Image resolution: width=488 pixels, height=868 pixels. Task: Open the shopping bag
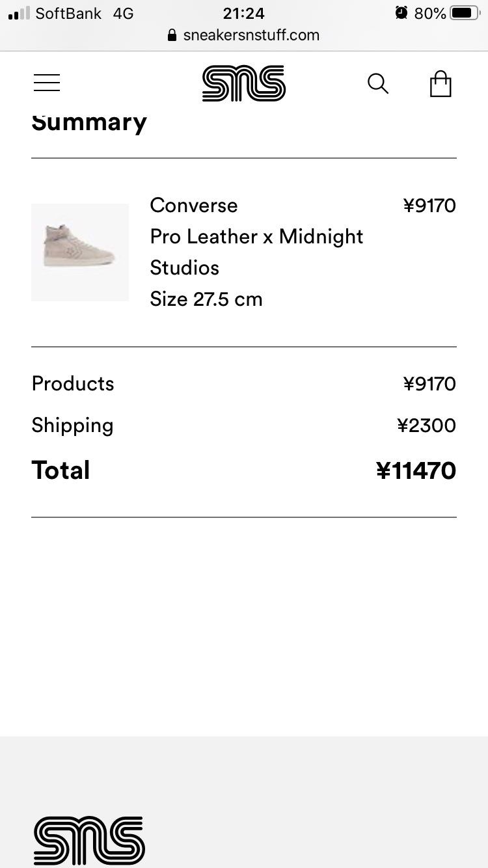click(x=441, y=84)
